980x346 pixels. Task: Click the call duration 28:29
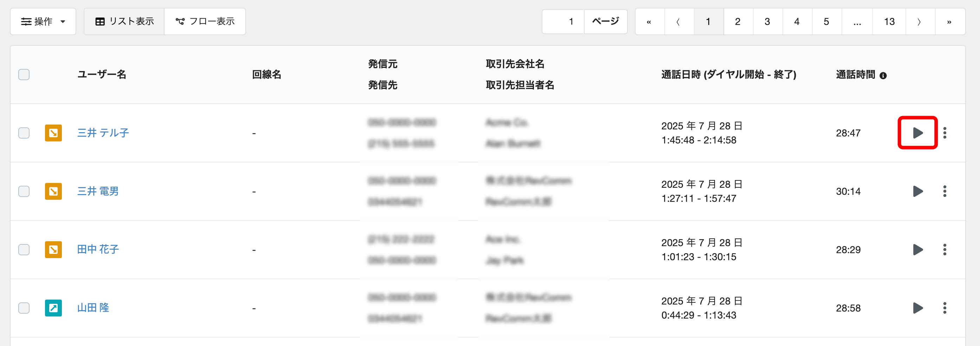(x=848, y=250)
